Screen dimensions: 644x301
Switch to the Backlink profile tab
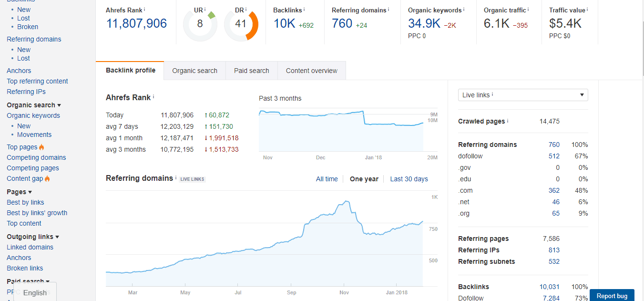coord(131,70)
